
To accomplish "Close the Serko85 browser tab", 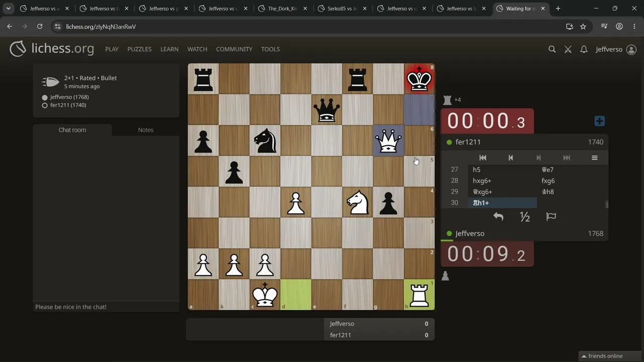I will (x=364, y=9).
